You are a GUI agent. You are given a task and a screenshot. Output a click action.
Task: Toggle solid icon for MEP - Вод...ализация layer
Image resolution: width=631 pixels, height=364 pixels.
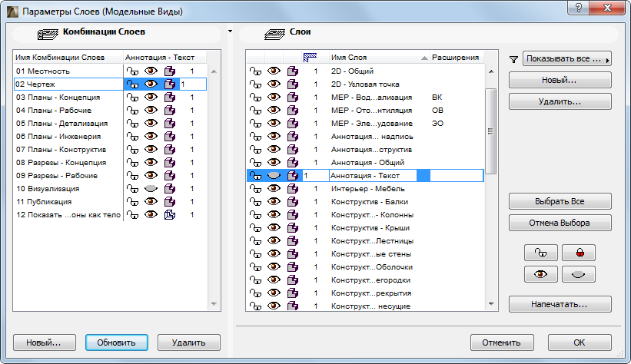(293, 98)
